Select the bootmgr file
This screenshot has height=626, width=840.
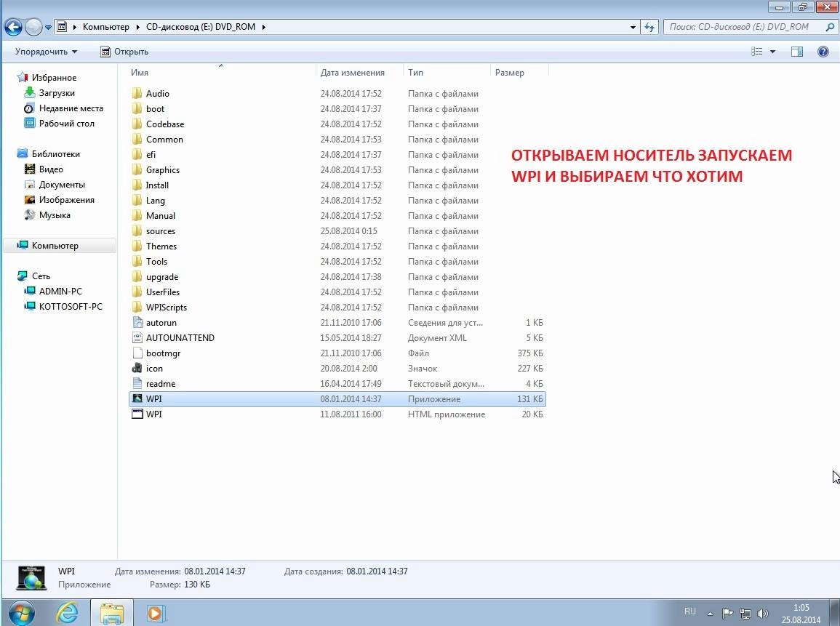click(337, 353)
